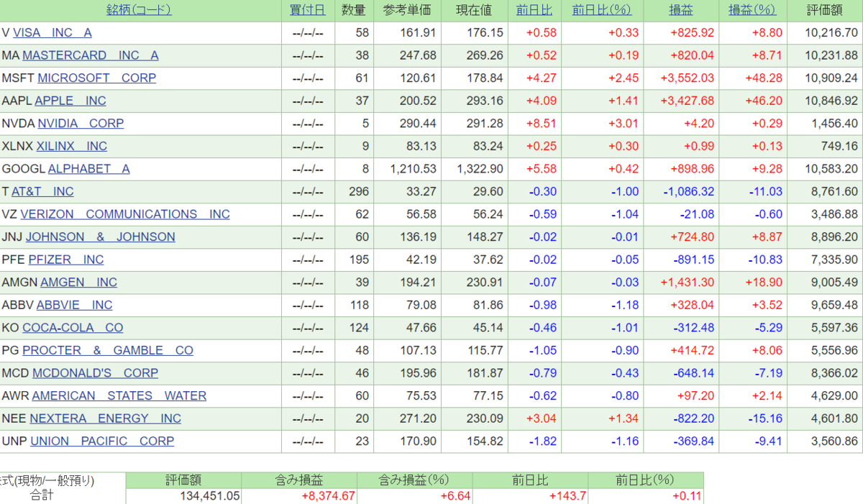
Task: Sort by 買付日 column header
Action: (x=308, y=10)
